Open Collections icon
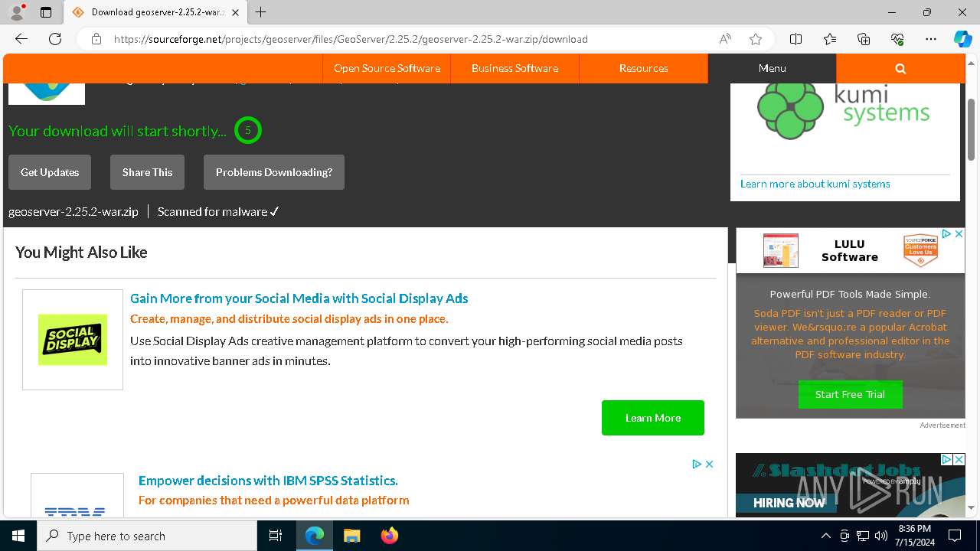 pyautogui.click(x=864, y=39)
